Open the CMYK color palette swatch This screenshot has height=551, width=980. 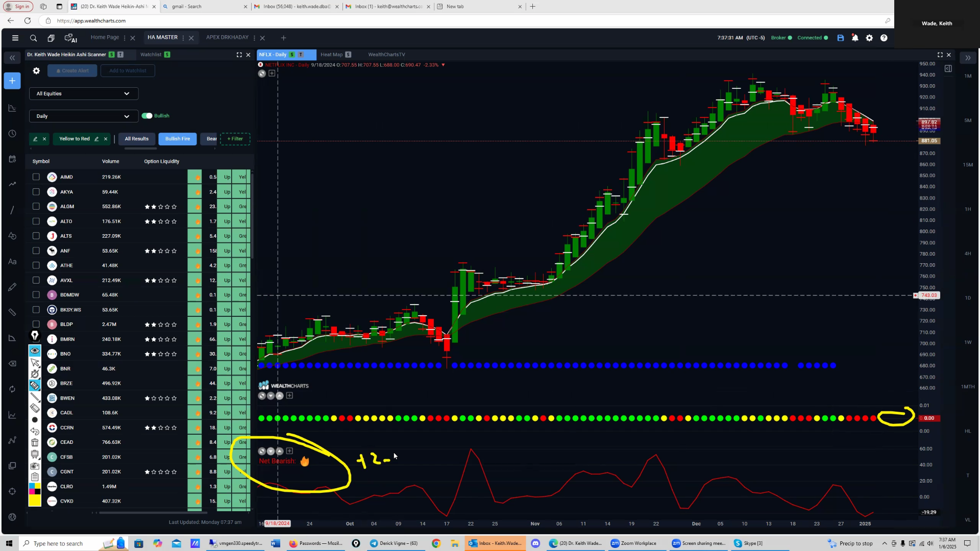coord(35,489)
